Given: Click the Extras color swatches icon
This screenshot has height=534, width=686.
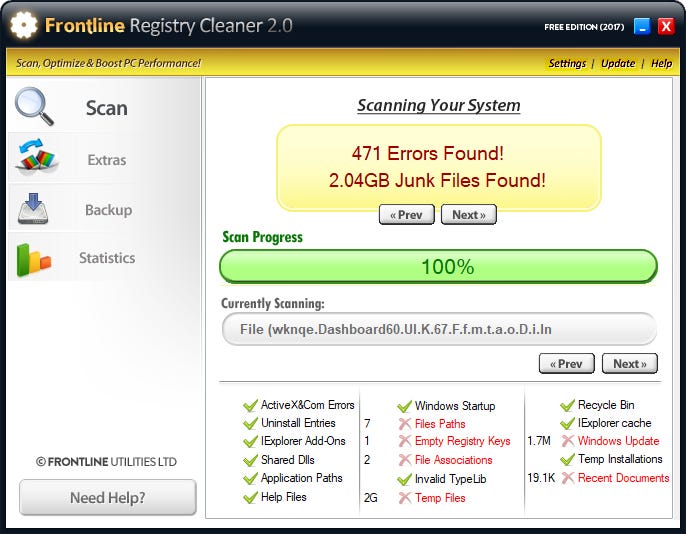Looking at the screenshot, I should tap(36, 155).
